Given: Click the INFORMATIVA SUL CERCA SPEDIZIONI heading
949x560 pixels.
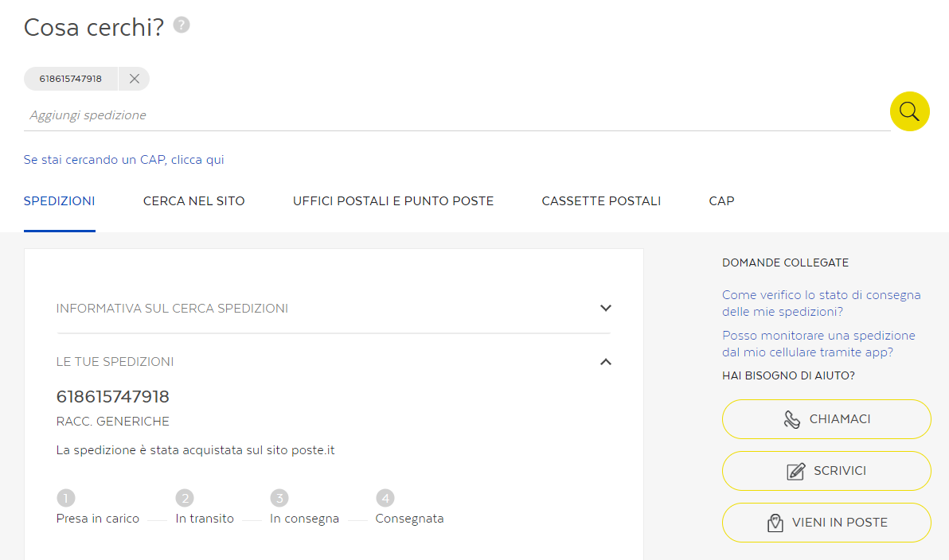Looking at the screenshot, I should [172, 309].
